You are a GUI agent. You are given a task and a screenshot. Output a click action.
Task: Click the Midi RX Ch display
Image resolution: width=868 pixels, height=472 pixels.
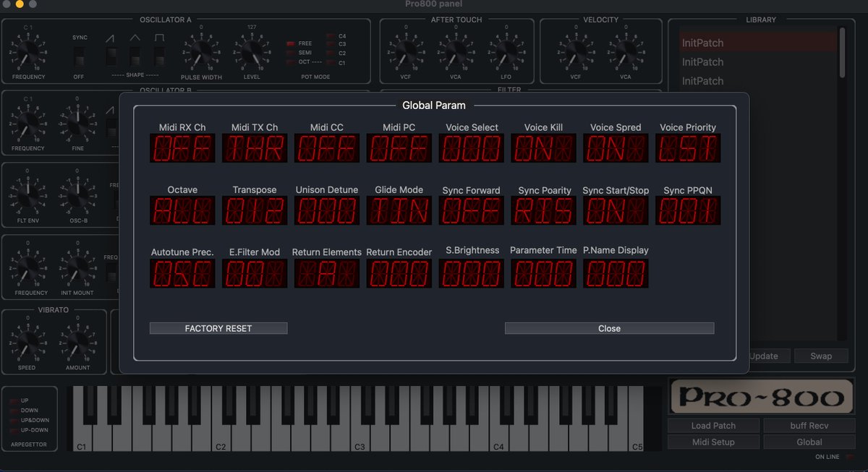point(182,148)
